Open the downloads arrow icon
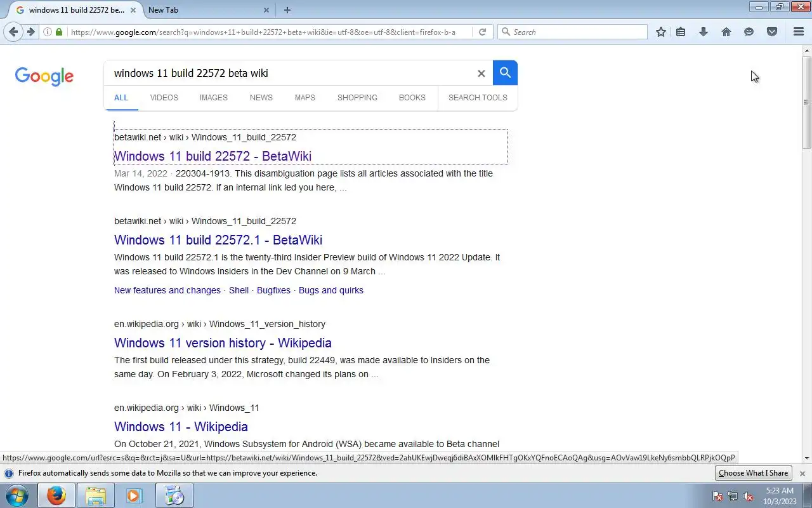812x508 pixels. 704,32
